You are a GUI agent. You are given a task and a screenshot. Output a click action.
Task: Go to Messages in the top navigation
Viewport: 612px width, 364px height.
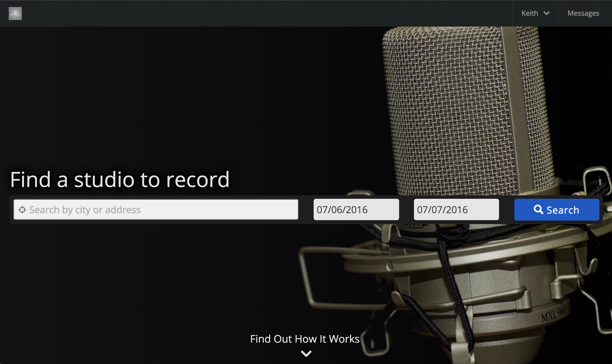[x=583, y=13]
